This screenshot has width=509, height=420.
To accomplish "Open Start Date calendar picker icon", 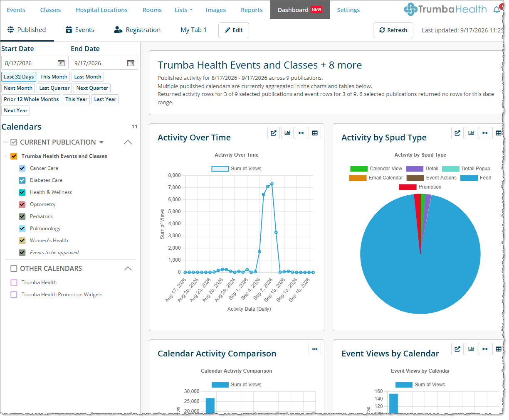I will point(61,63).
